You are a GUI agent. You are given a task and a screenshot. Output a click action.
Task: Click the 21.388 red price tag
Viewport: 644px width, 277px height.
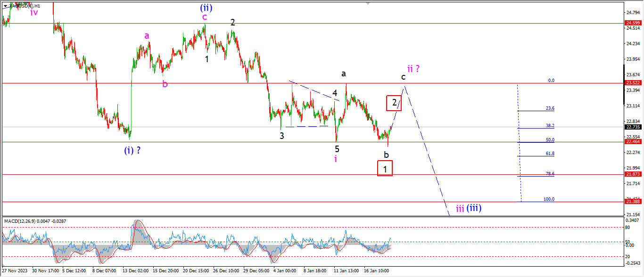coord(632,202)
